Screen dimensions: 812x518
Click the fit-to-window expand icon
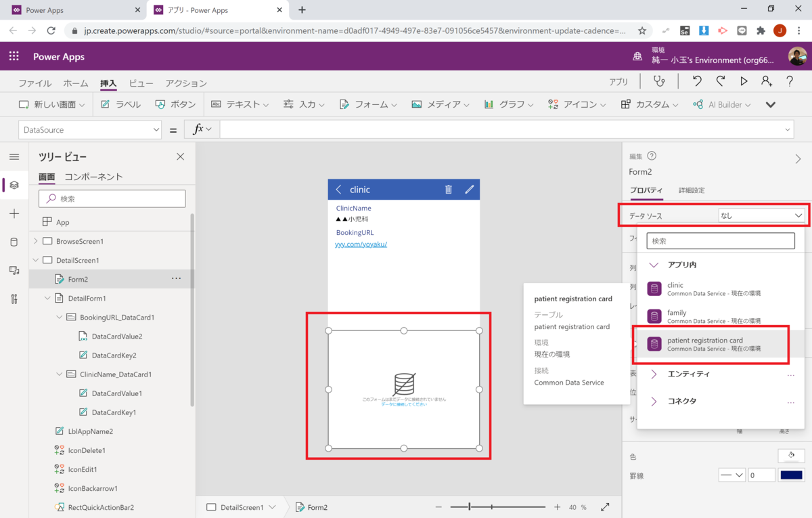[605, 507]
